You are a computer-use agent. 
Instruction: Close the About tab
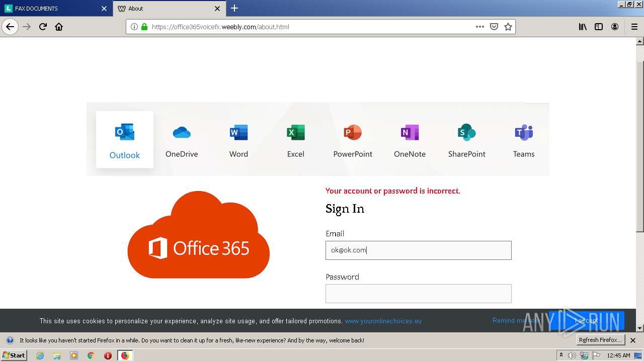coord(217,9)
